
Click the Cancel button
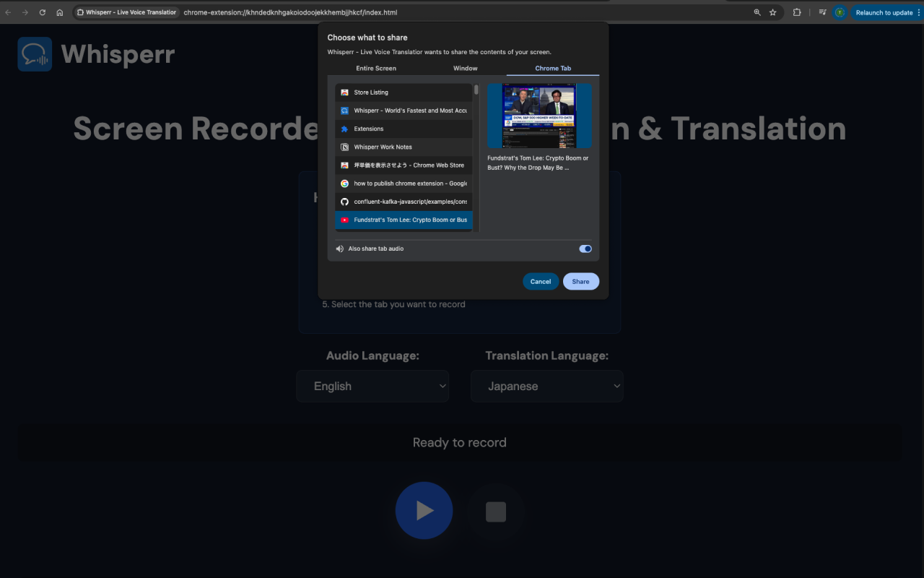pyautogui.click(x=541, y=282)
